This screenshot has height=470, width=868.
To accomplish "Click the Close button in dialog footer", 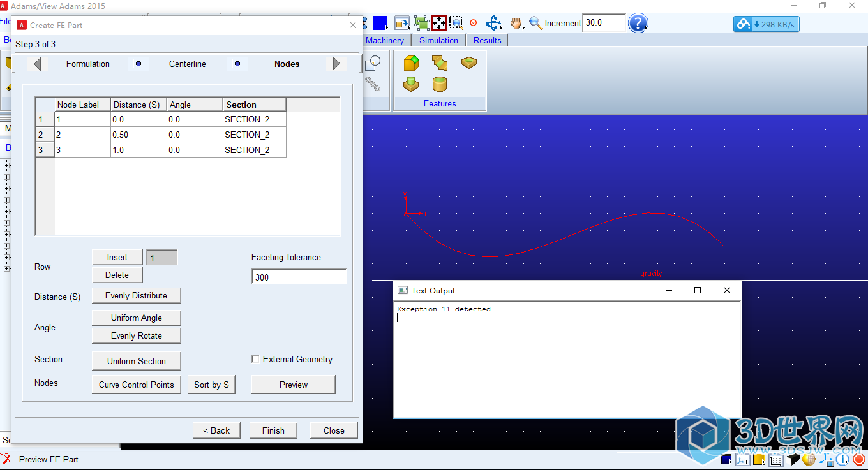I will pos(334,430).
